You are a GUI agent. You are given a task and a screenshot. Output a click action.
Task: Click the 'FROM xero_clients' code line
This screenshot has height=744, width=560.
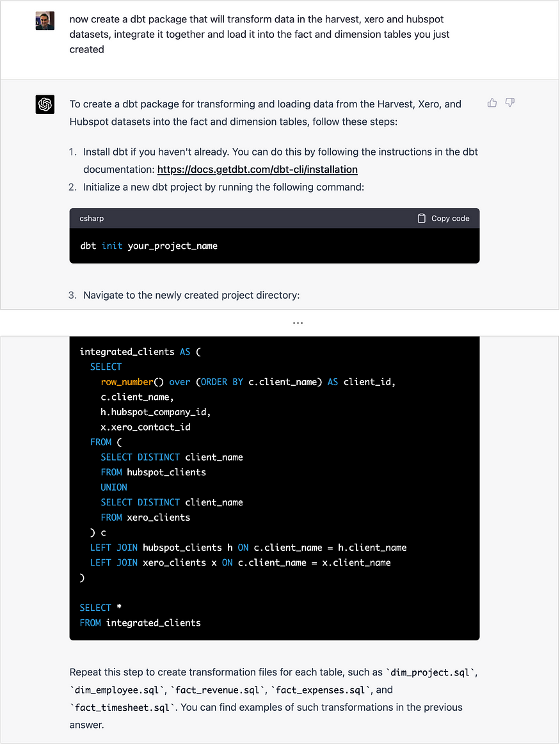(145, 517)
